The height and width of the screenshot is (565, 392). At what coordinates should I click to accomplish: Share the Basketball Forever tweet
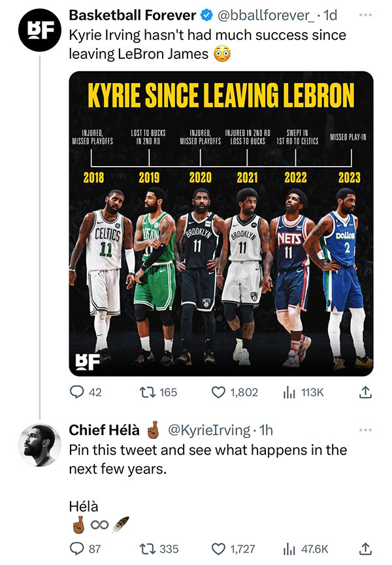click(x=366, y=392)
